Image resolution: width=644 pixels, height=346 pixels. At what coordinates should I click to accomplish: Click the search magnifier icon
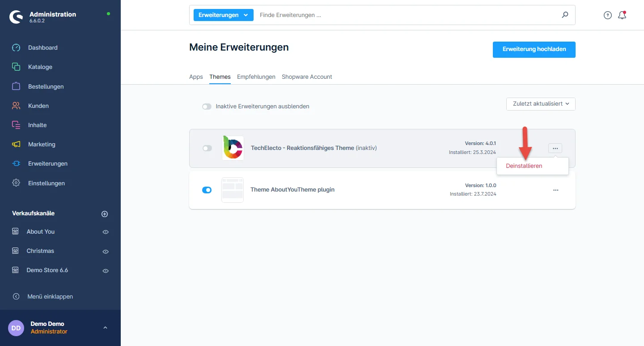tap(565, 15)
